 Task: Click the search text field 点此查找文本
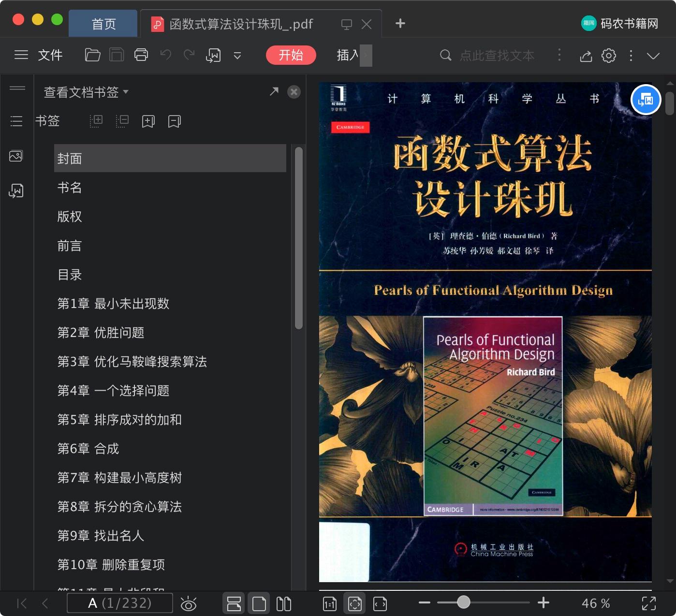(497, 56)
